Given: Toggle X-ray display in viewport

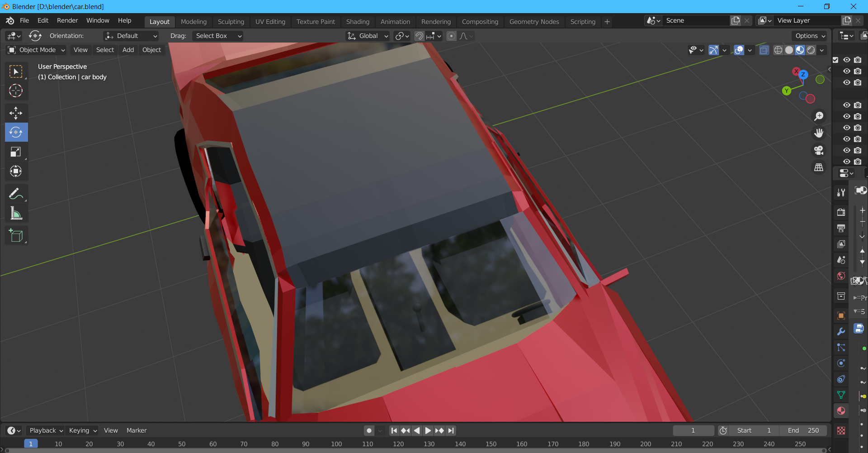Looking at the screenshot, I should (764, 50).
